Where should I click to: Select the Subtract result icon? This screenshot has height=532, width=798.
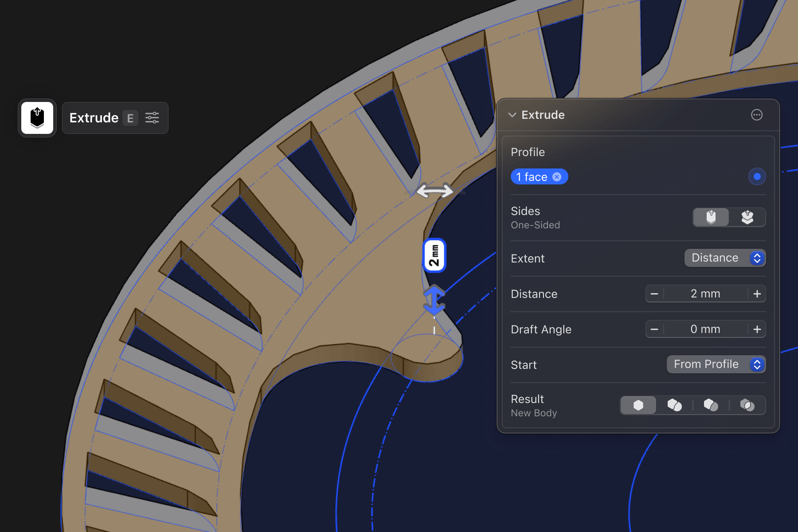click(711, 405)
